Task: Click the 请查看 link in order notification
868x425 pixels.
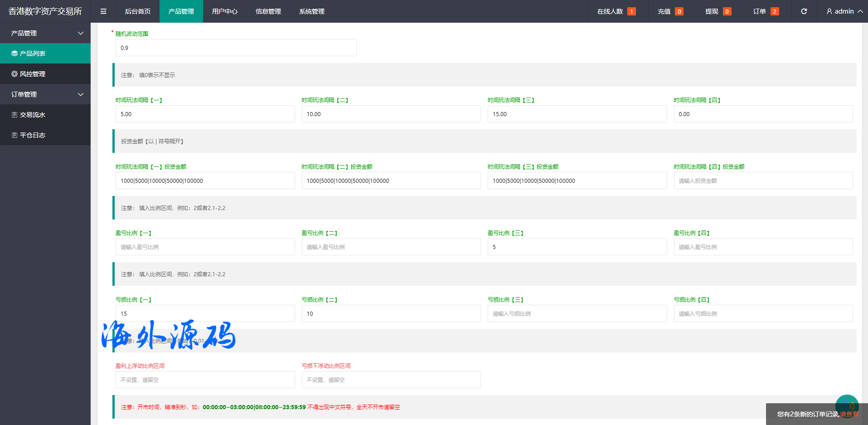Action: coord(849,414)
